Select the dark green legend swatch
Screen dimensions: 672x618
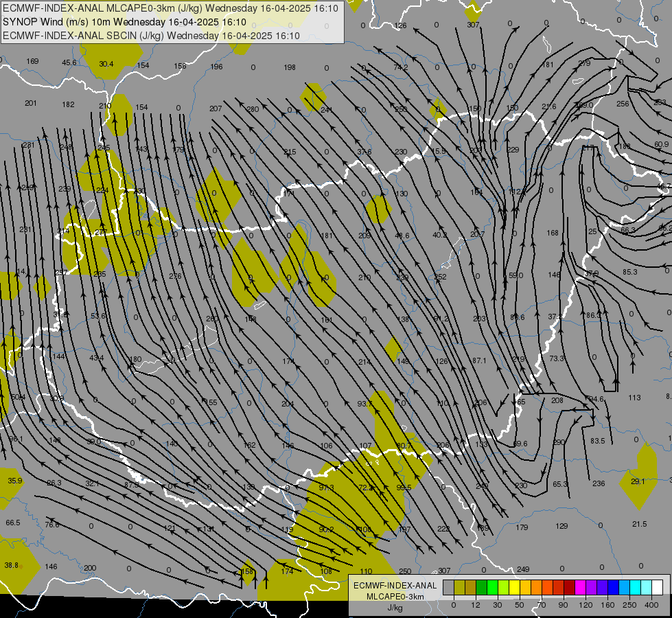pos(482,587)
